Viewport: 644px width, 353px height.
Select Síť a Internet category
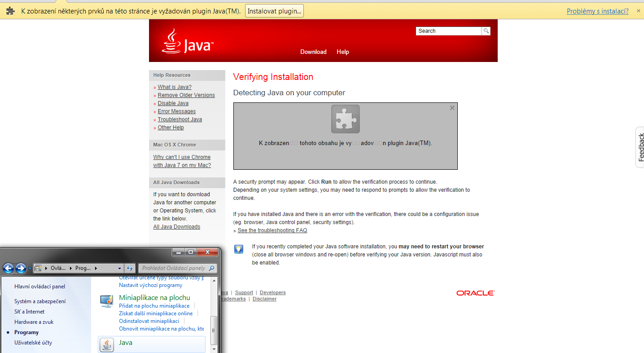[29, 312]
